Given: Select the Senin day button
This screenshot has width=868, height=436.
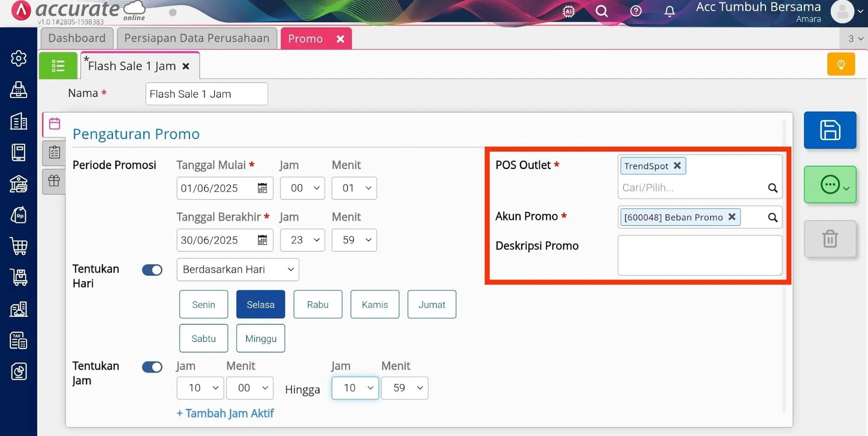Looking at the screenshot, I should (204, 304).
